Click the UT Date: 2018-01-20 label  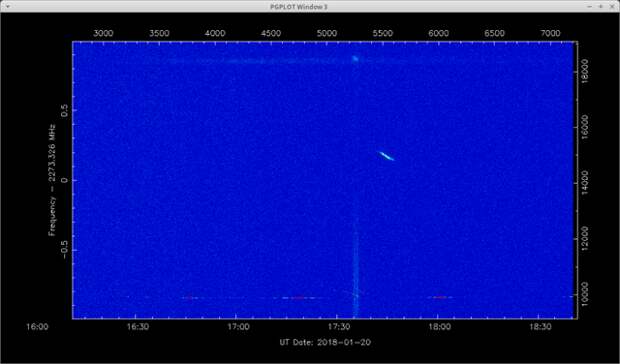pyautogui.click(x=325, y=342)
